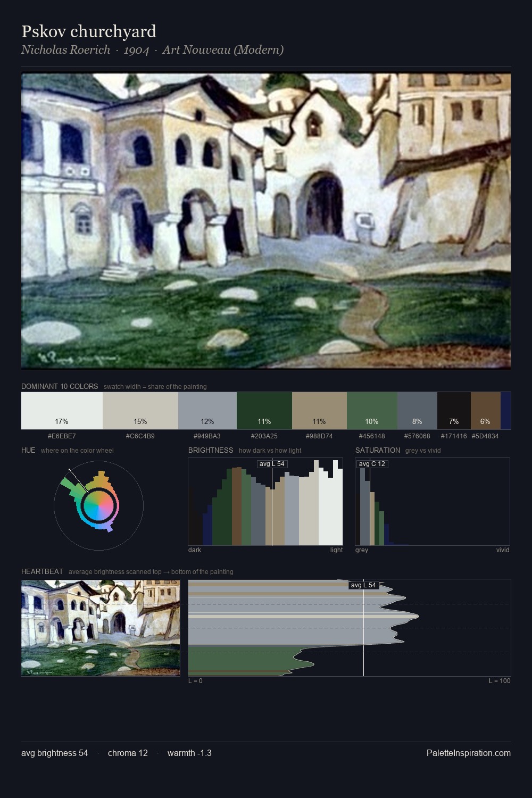Click the 'avg L 54' label in brightness chart

tap(272, 464)
